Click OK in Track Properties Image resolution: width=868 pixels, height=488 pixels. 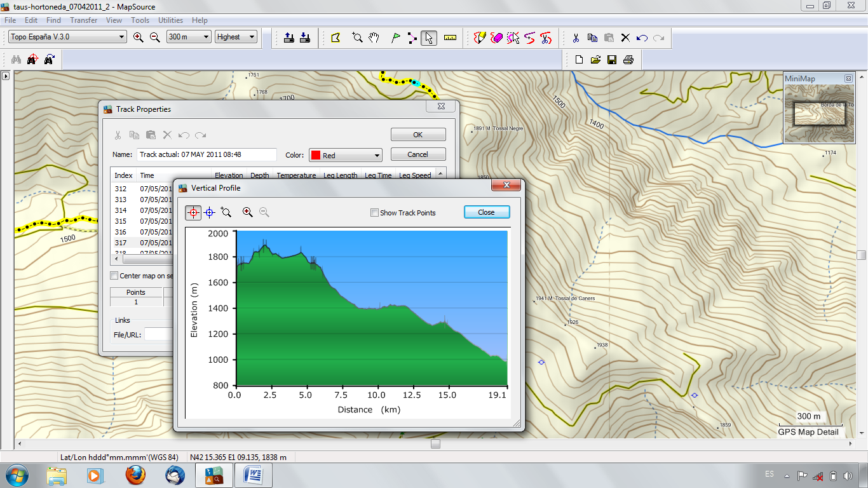point(418,135)
